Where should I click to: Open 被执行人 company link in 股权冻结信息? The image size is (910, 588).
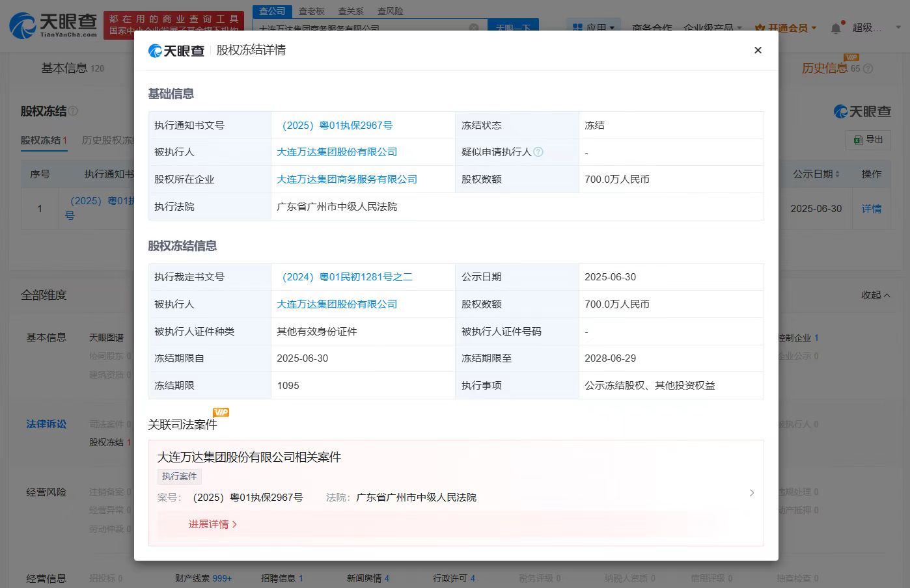click(x=337, y=304)
